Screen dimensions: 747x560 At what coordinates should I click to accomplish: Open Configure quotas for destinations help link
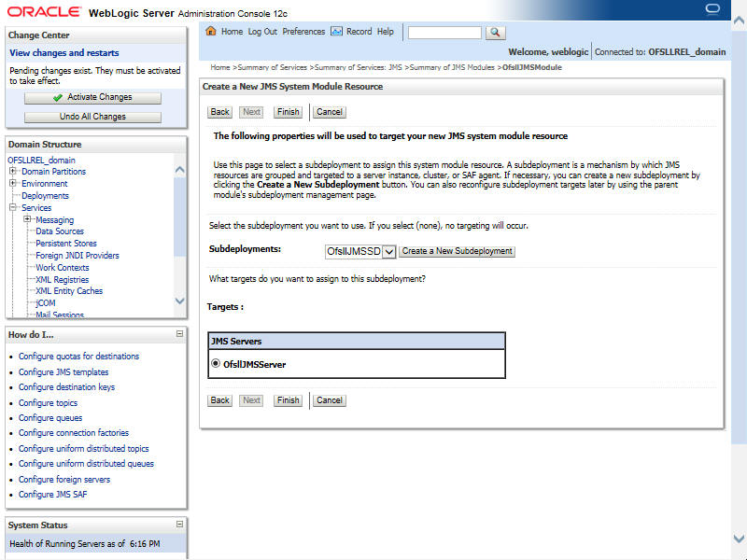79,357
